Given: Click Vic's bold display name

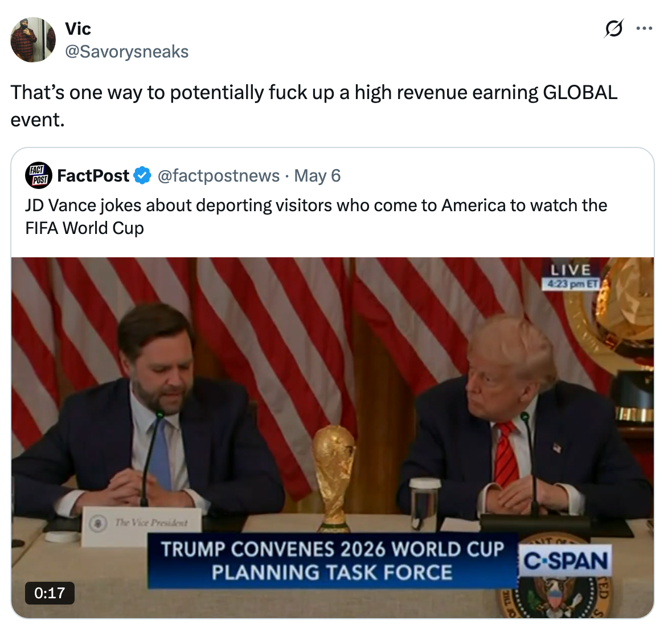Looking at the screenshot, I should [x=77, y=28].
